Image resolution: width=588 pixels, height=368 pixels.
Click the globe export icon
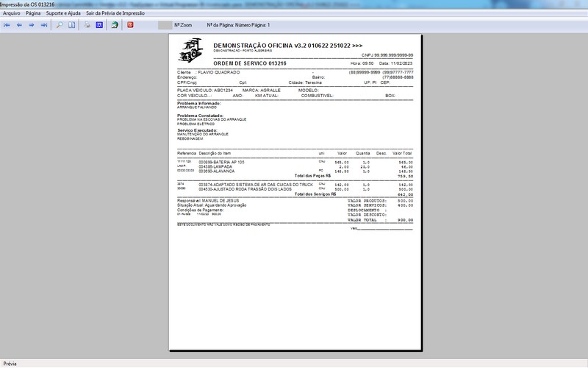click(x=115, y=25)
